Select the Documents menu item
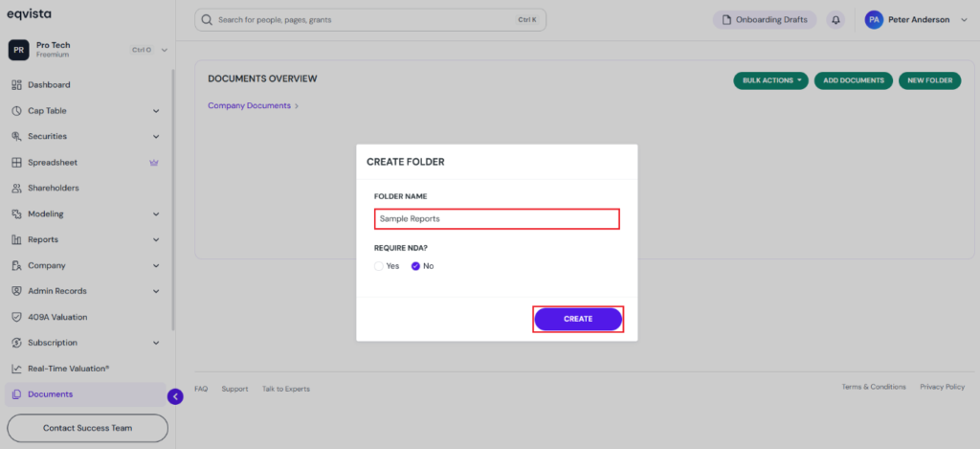Screen dimensions: 980x449 (x=86, y=394)
